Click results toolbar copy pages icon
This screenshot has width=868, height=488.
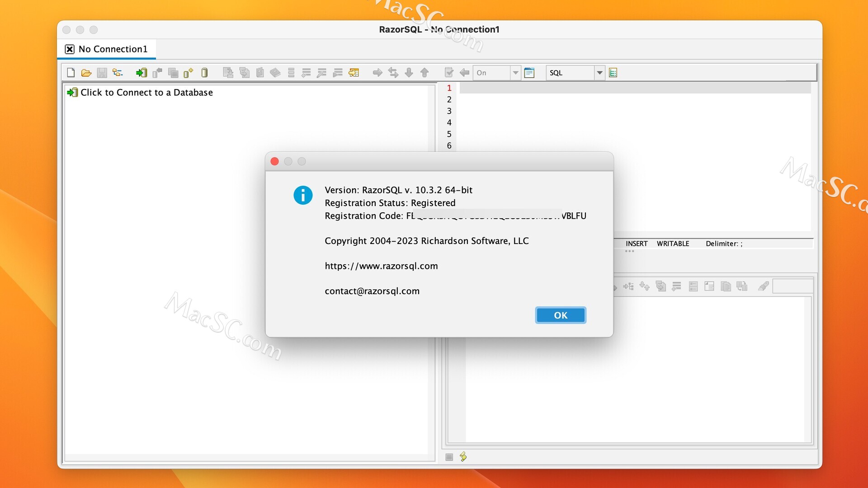(726, 286)
